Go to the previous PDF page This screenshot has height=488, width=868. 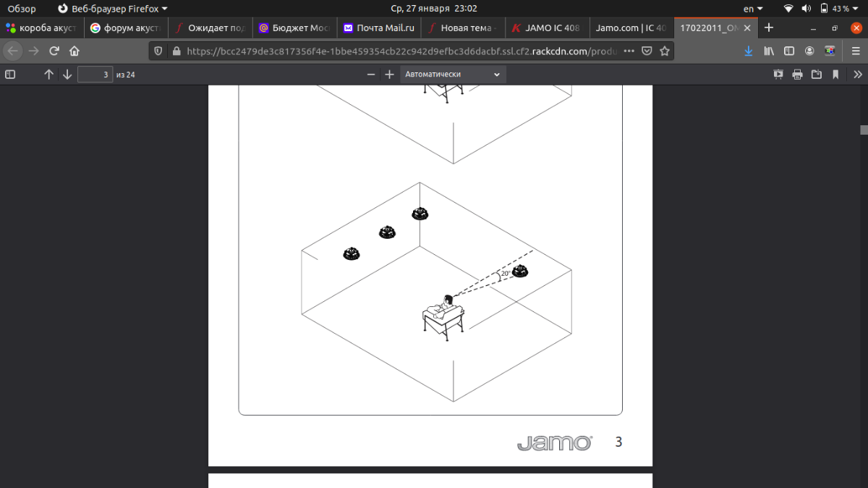(x=48, y=75)
